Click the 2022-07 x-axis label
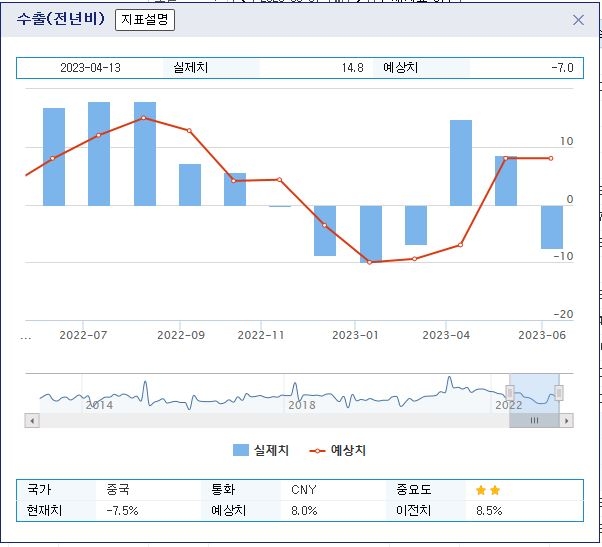The width and height of the screenshot is (602, 547). (x=83, y=335)
